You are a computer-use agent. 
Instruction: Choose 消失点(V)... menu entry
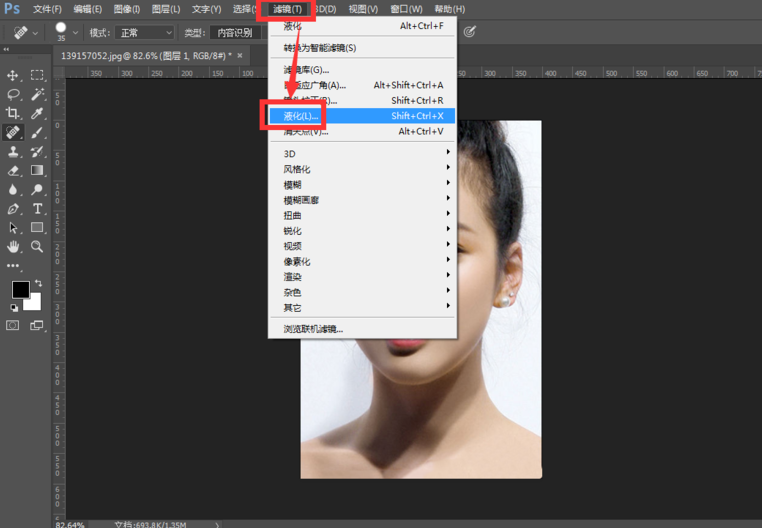[x=362, y=131]
